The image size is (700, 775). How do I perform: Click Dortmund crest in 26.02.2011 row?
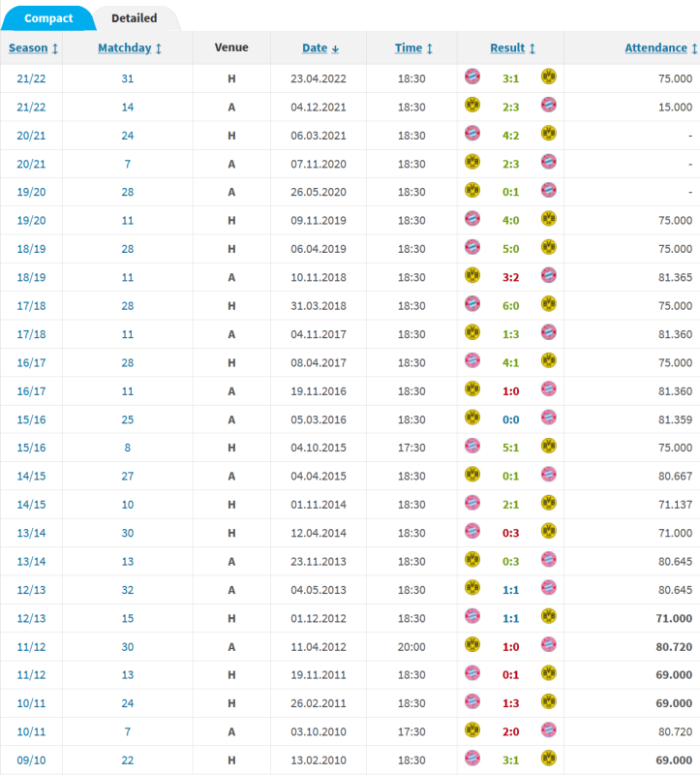pos(549,701)
